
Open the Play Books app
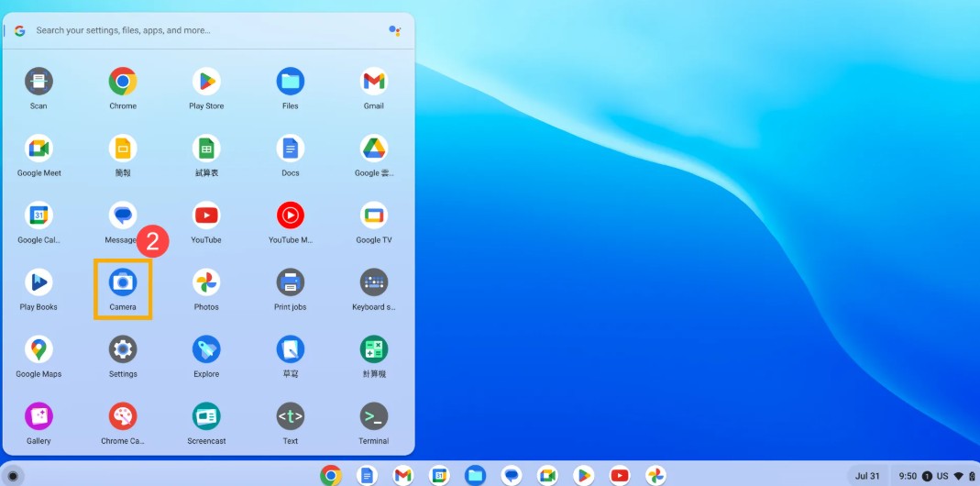pos(39,282)
